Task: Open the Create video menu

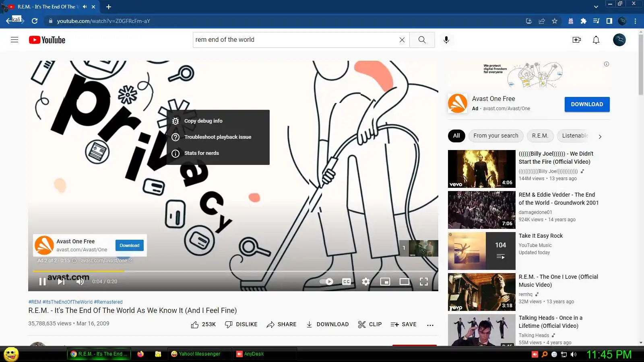Action: 577,40
